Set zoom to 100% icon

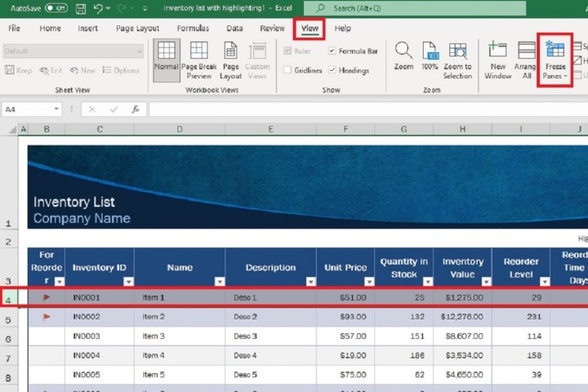(x=430, y=50)
